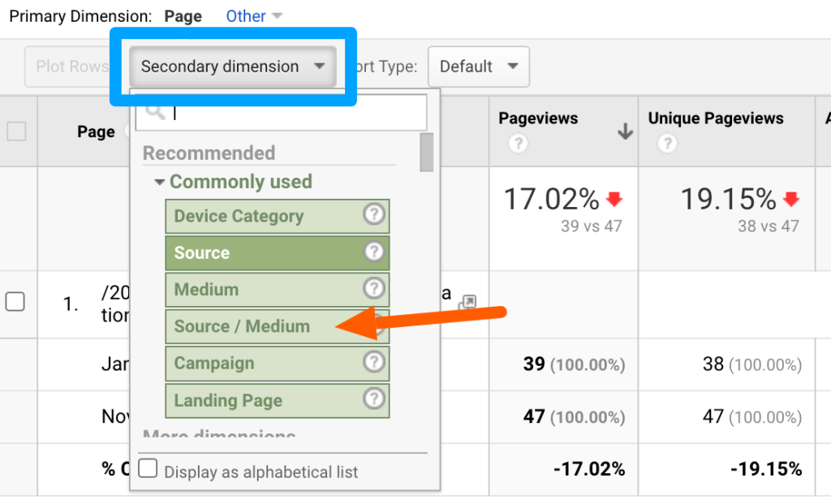Open help icon for Campaign option
Viewport: 831px width, 504px height.
(373, 362)
